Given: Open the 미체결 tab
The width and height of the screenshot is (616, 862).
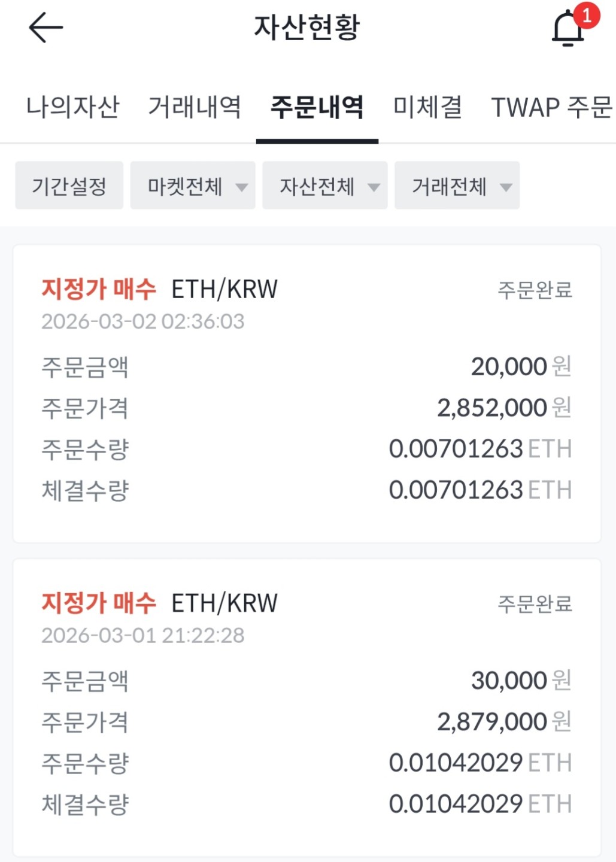Looking at the screenshot, I should pos(427,107).
